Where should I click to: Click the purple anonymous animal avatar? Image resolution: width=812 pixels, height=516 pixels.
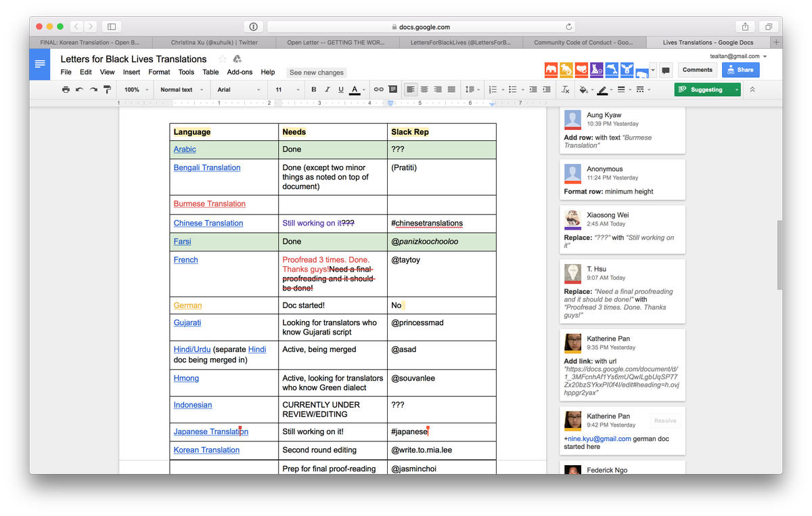pos(596,70)
